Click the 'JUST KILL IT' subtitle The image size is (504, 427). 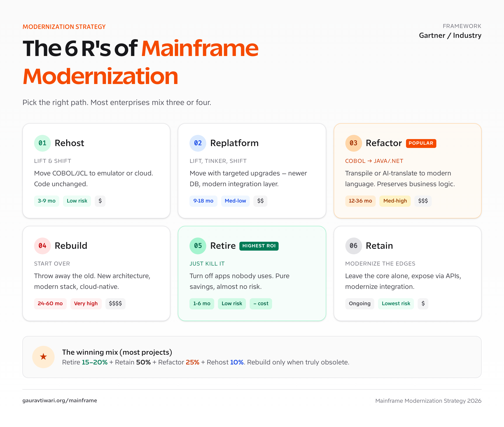coord(207,264)
